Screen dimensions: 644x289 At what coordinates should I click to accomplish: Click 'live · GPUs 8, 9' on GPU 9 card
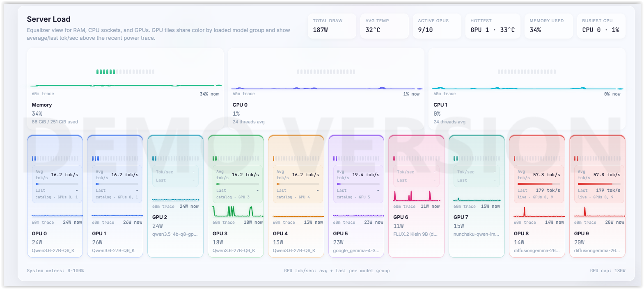[x=596, y=197]
